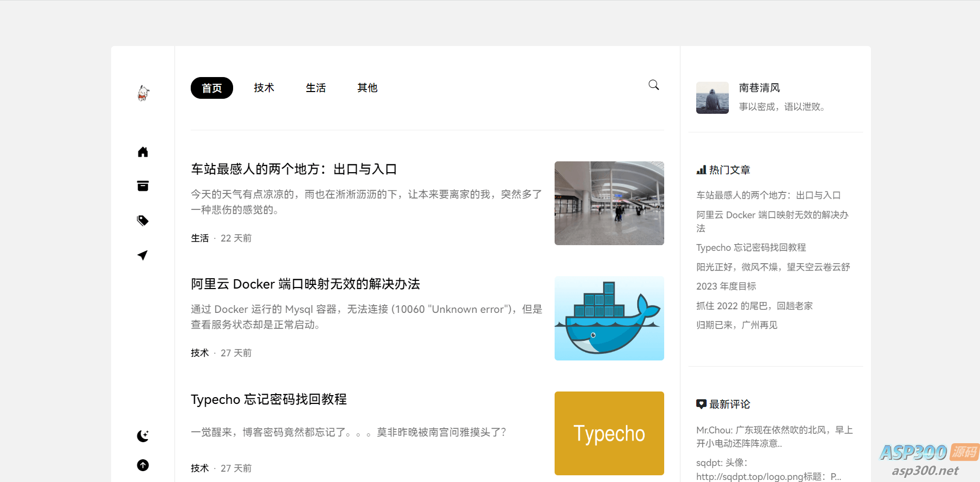
Task: Click the navigation arrow icon in the sidebar
Action: (143, 255)
